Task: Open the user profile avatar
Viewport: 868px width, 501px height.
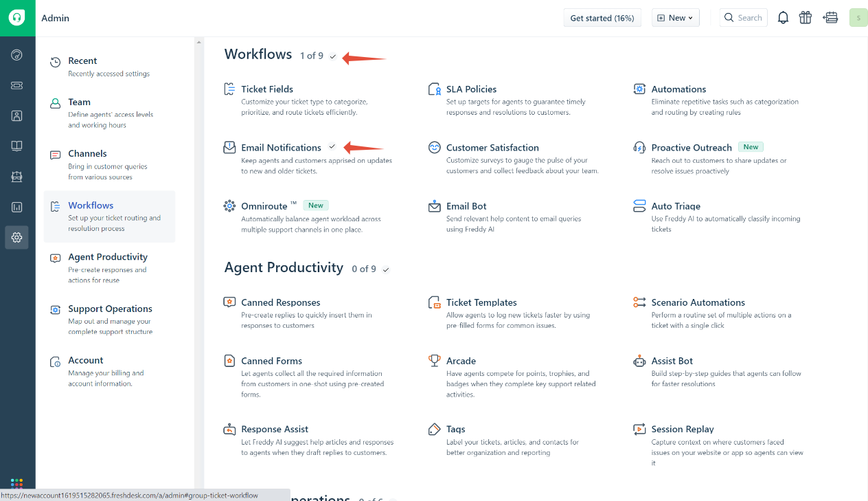Action: pyautogui.click(x=858, y=18)
